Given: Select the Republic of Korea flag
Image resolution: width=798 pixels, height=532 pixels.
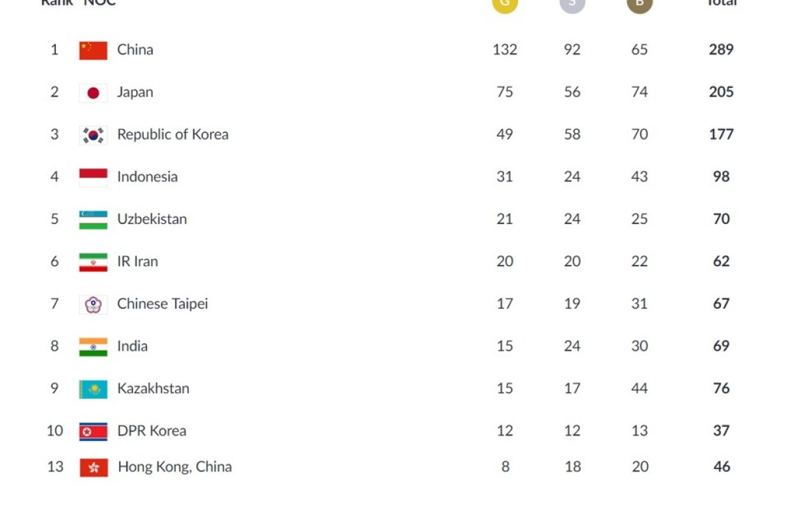Looking at the screenshot, I should (x=93, y=135).
